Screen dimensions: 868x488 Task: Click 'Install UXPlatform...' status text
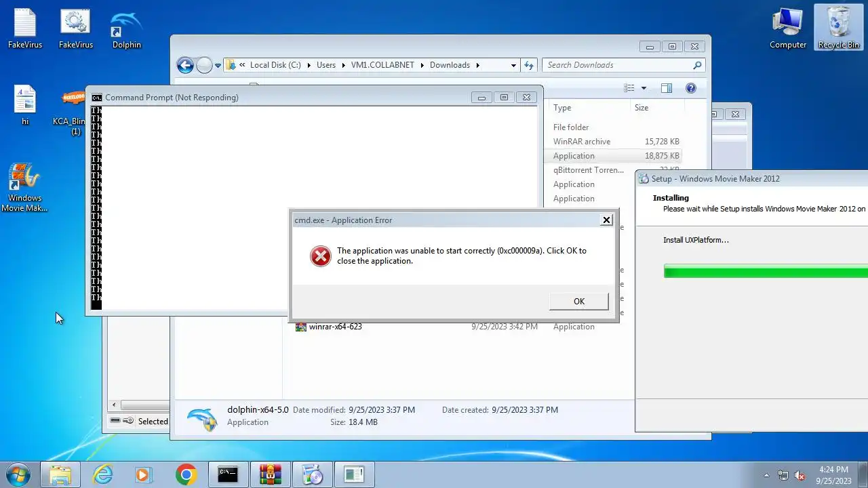tap(696, 240)
